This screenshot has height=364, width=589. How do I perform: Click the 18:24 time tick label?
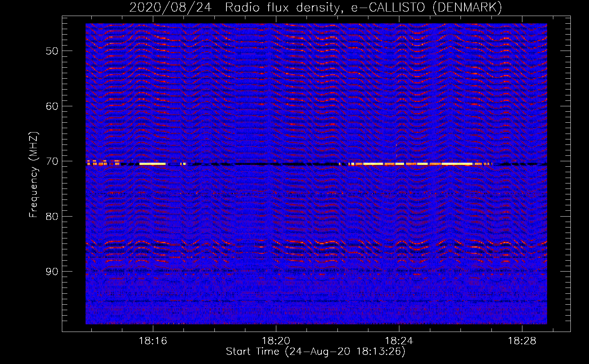pos(399,341)
